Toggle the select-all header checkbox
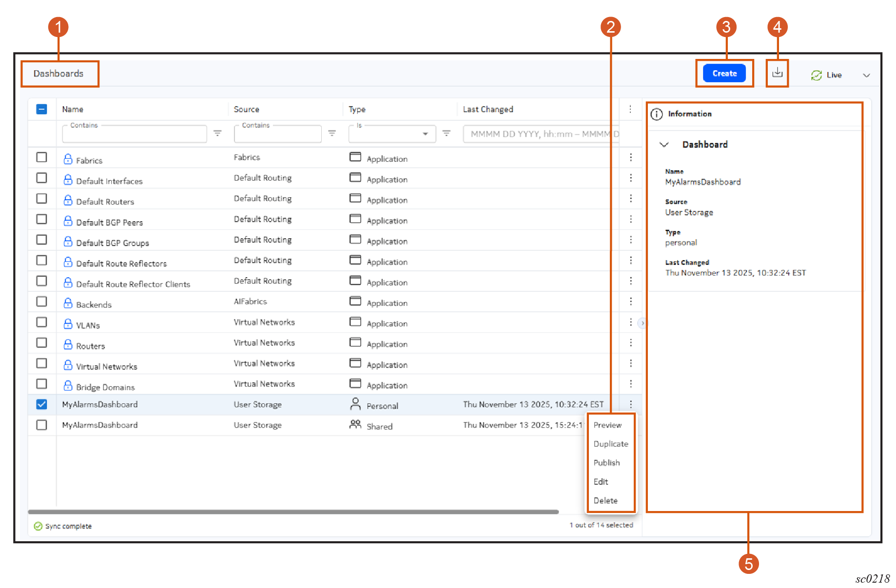896x588 pixels. tap(42, 109)
